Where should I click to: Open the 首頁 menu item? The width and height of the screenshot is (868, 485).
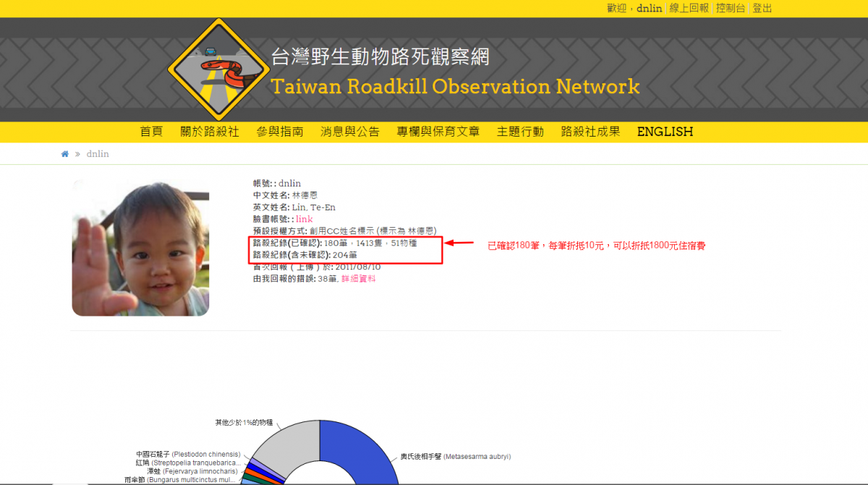coord(151,132)
